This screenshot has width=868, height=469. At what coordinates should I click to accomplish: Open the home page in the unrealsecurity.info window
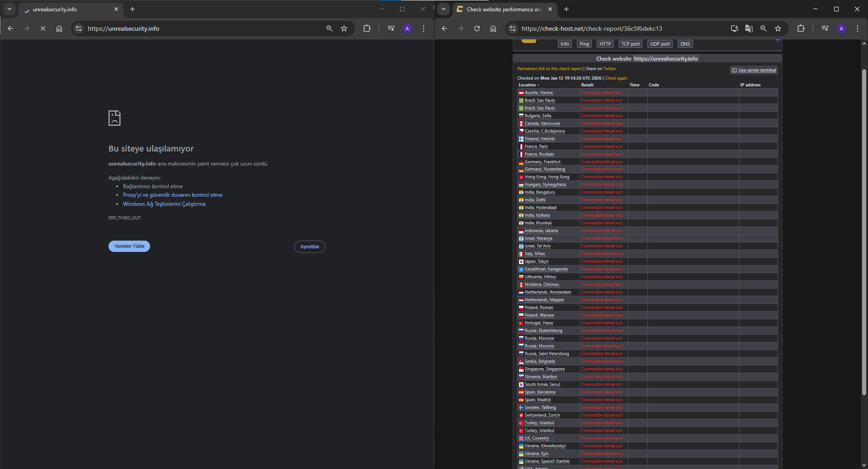pos(59,28)
